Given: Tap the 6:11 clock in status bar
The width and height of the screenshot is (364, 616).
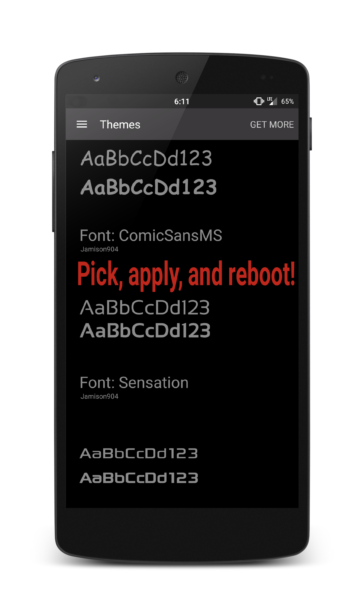Looking at the screenshot, I should point(182,101).
